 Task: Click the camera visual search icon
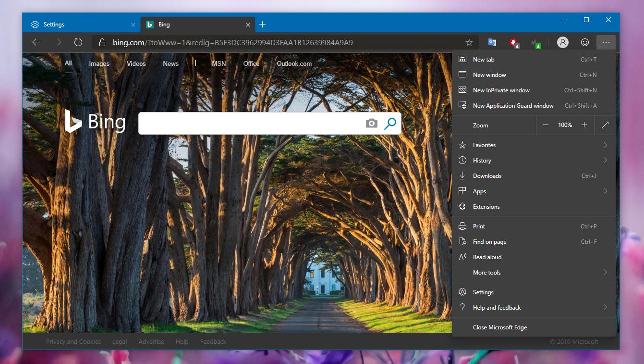tap(371, 123)
